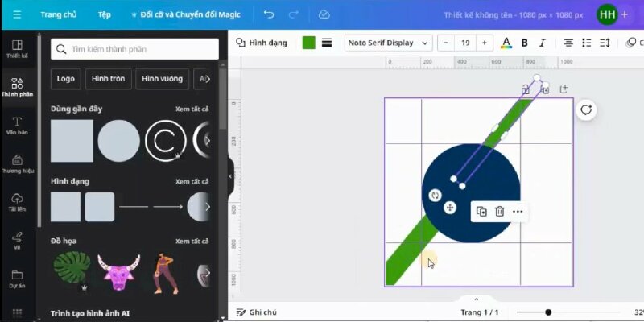Viewport: 644px width, 322px height.
Task: Open the three-dot more options menu
Action: 518,212
